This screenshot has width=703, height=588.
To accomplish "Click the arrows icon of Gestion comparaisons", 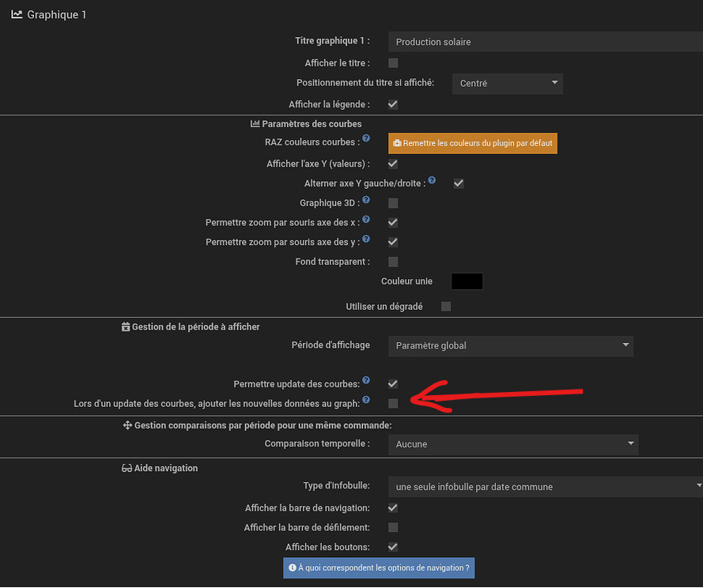I will pyautogui.click(x=127, y=425).
